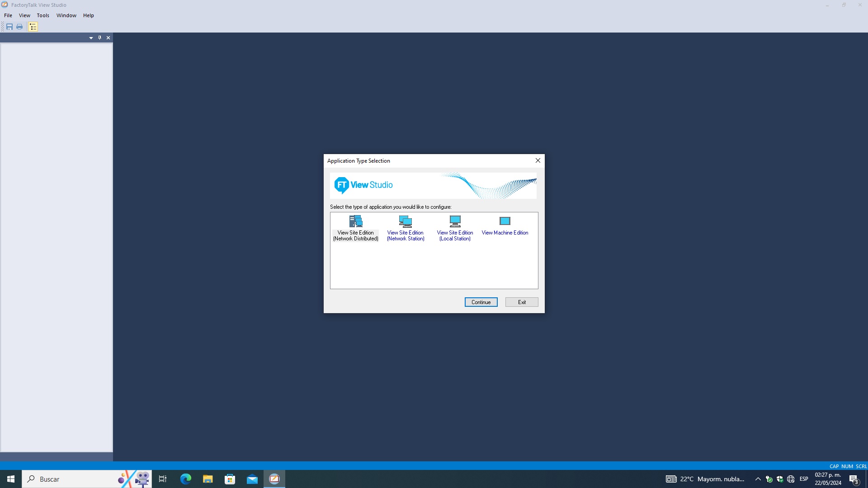This screenshot has height=488, width=868.
Task: Open the weather widget showing 22°C
Action: point(705,479)
